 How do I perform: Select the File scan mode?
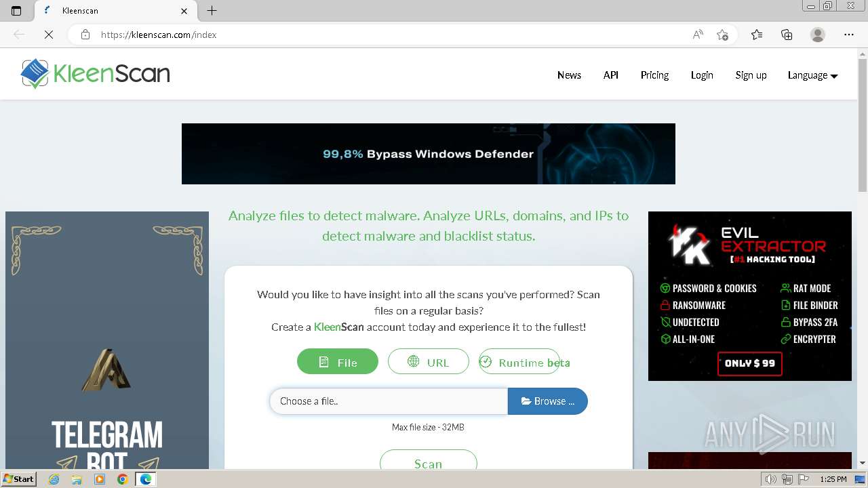(338, 362)
